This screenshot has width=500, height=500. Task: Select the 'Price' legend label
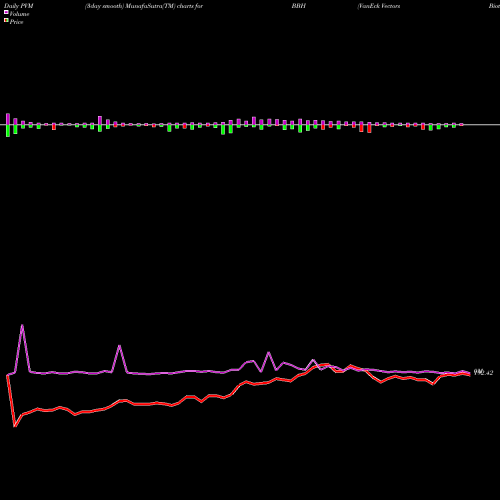coord(16,22)
